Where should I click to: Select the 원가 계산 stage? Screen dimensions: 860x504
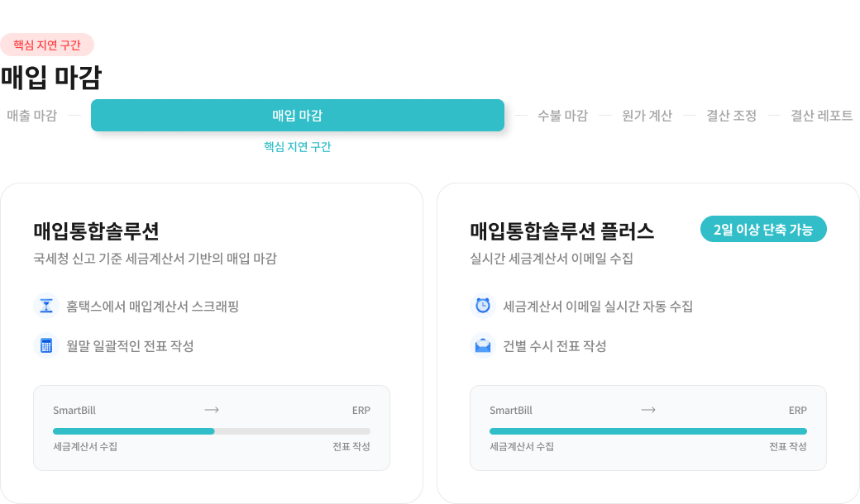pos(647,116)
